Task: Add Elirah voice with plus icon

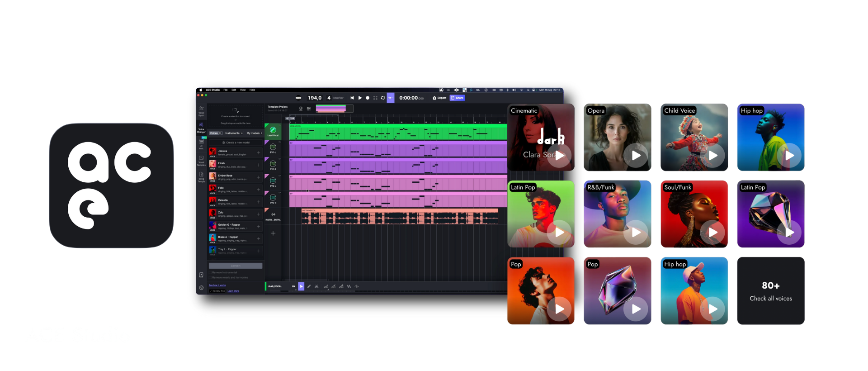Action: click(x=259, y=165)
